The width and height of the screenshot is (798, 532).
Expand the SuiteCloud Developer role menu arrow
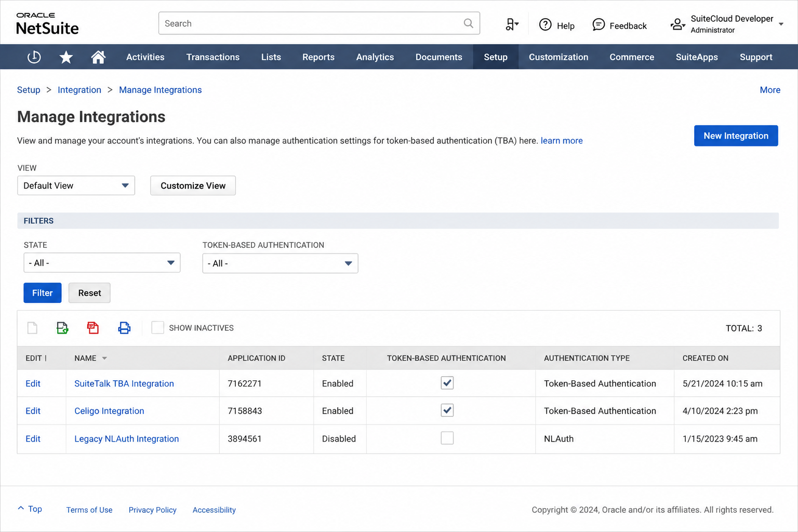[781, 24]
